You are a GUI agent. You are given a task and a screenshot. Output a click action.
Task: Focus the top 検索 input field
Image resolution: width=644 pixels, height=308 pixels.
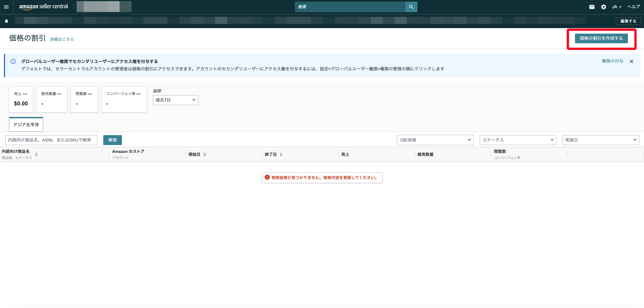[x=350, y=7]
